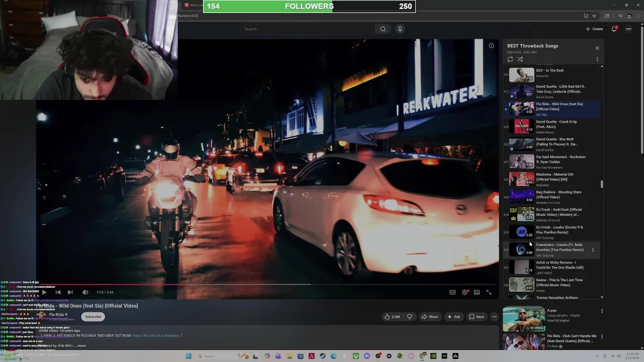The width and height of the screenshot is (644, 362).
Task: Open Discord from the taskbar
Action: (x=367, y=356)
